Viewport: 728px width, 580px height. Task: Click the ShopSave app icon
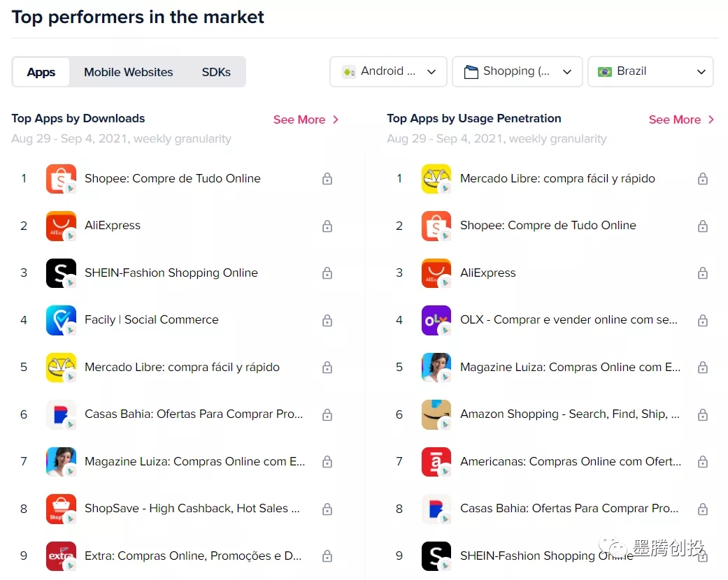click(61, 509)
